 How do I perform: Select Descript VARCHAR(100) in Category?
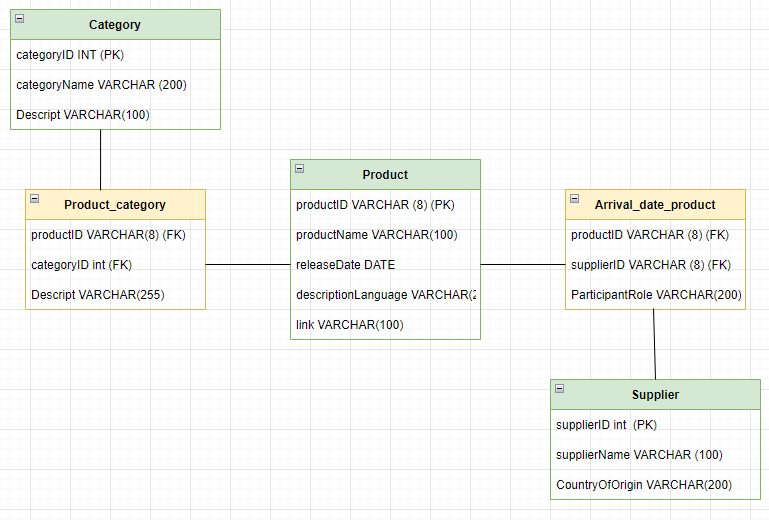pos(115,115)
